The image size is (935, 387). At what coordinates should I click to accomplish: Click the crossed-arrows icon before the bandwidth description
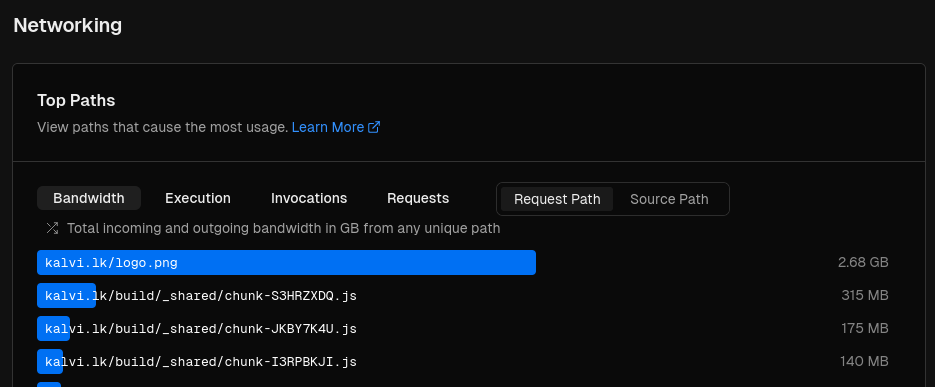(x=52, y=228)
